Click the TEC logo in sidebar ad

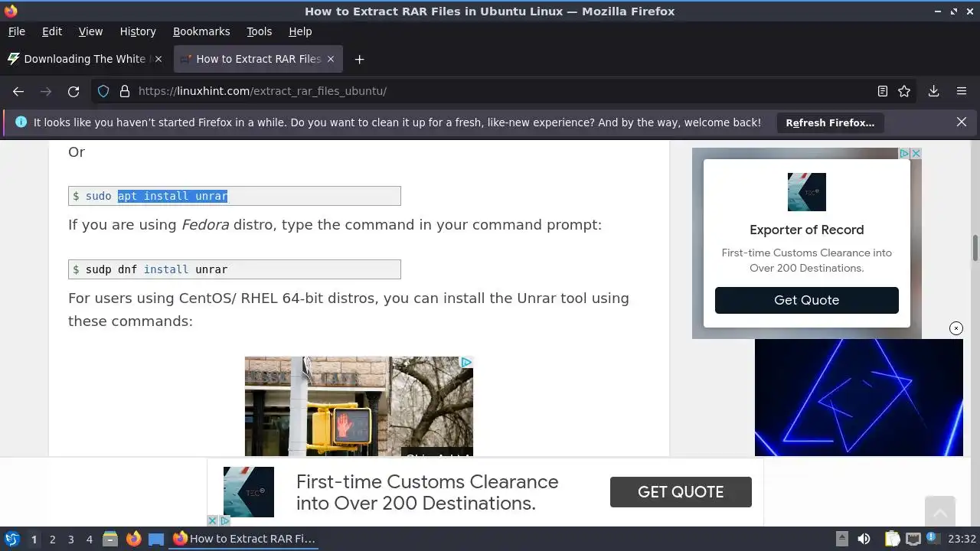[807, 191]
